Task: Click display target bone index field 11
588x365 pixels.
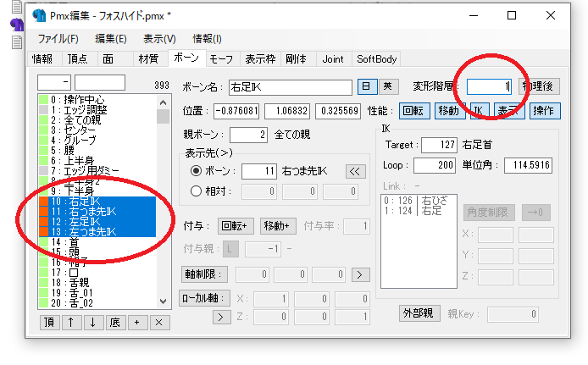Action: [259, 172]
